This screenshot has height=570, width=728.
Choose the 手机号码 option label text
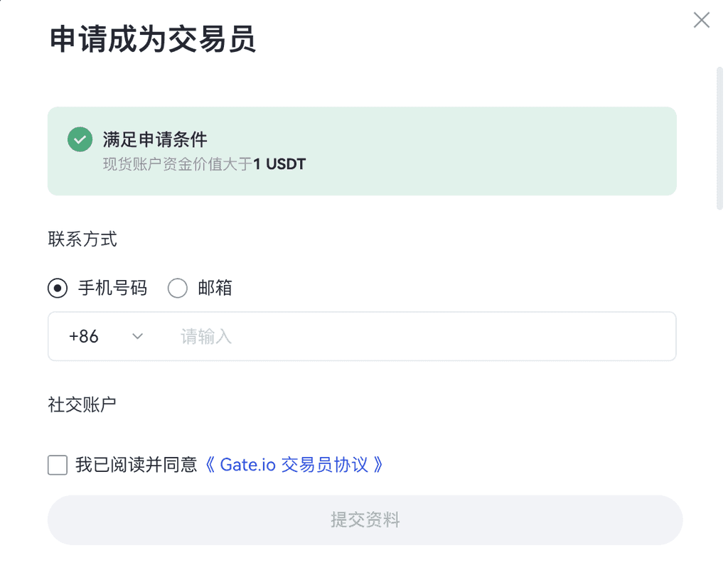click(112, 289)
